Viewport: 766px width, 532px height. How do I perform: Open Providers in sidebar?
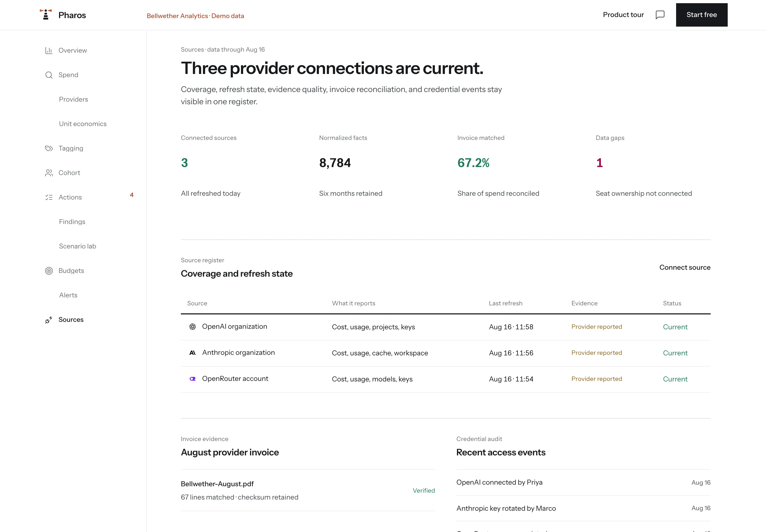coord(73,99)
